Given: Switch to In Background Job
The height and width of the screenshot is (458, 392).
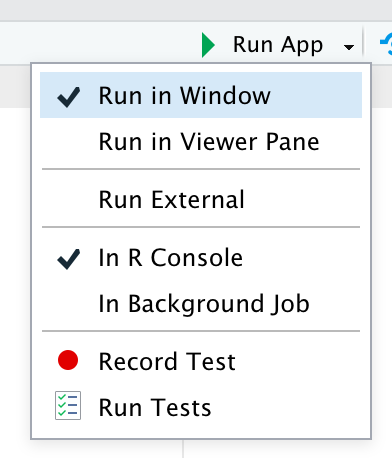Looking at the screenshot, I should (x=201, y=304).
